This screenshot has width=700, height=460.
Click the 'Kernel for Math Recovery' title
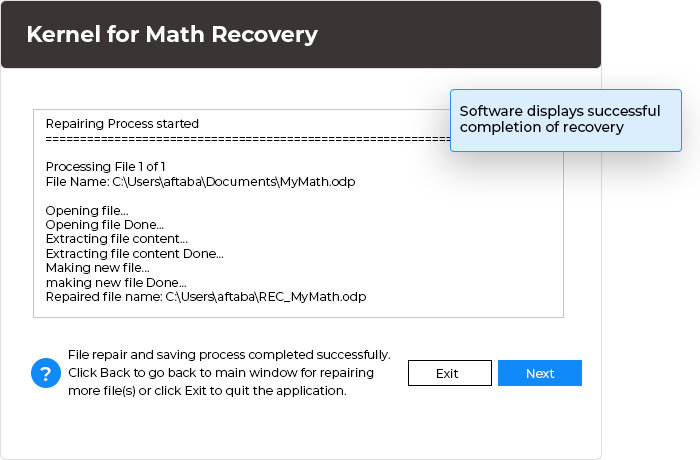172,34
